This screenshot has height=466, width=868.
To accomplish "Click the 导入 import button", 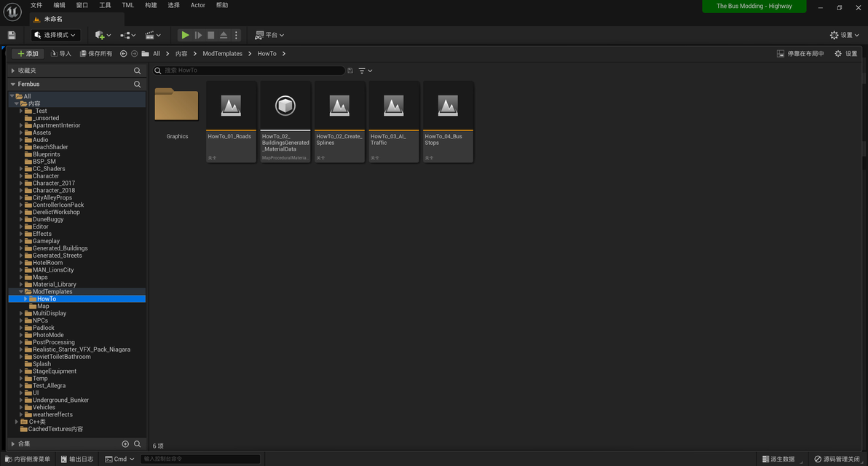I will 61,54.
